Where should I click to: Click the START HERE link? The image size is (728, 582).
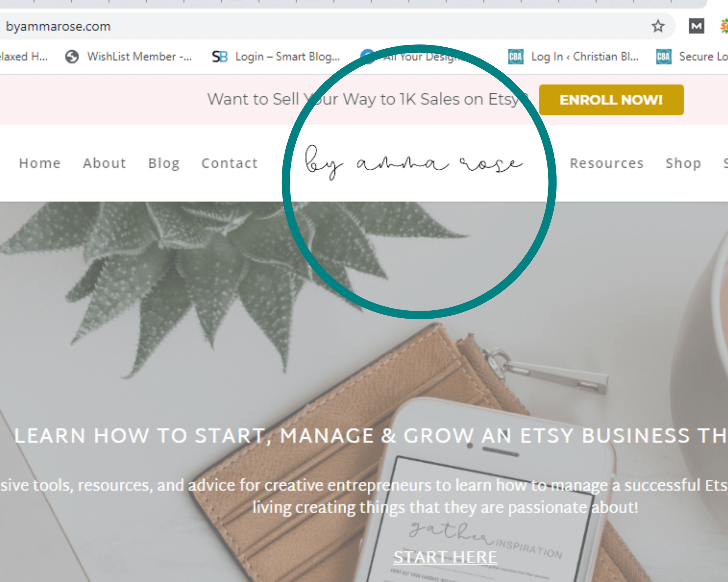pyautogui.click(x=445, y=557)
